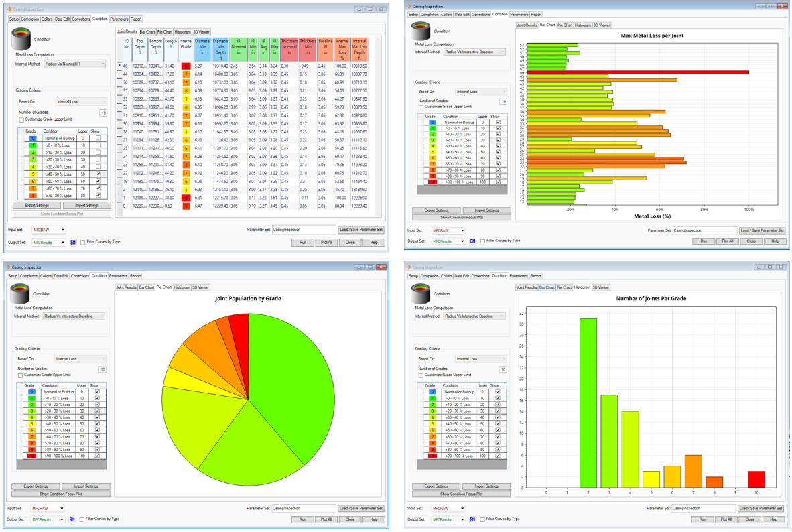Click SM icon in the Joint Results window

[73, 243]
